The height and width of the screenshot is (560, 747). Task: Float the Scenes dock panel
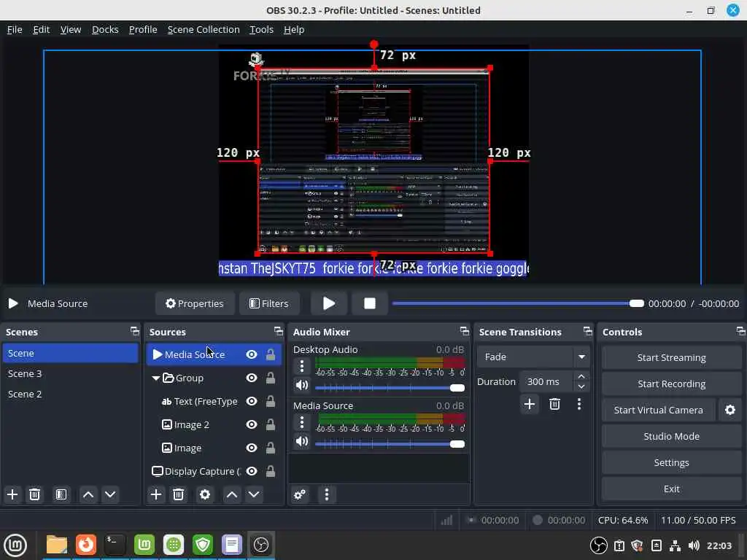tap(135, 332)
